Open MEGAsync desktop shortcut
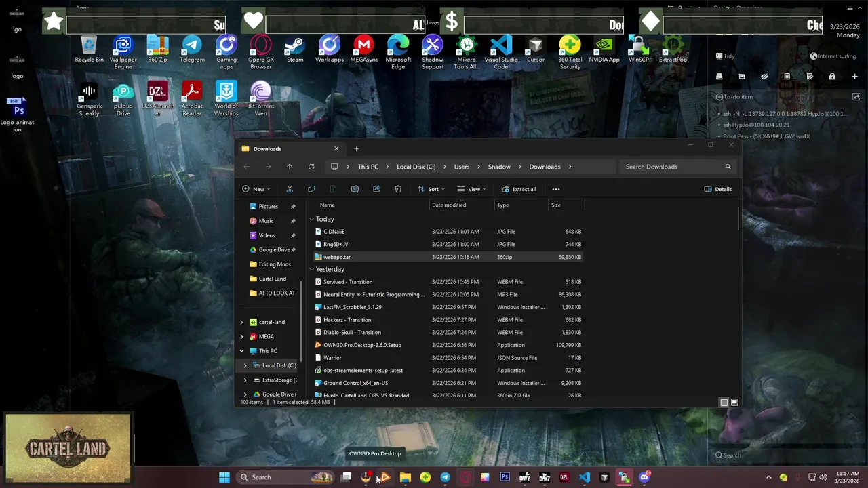This screenshot has height=488, width=868. click(364, 50)
